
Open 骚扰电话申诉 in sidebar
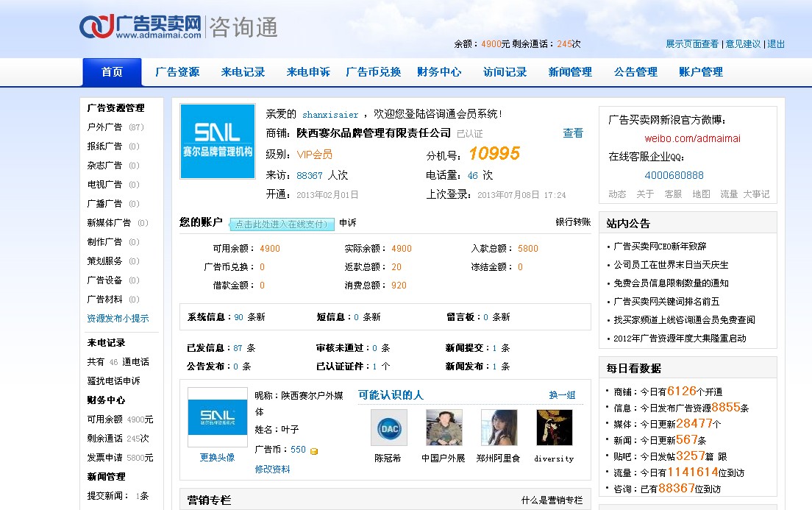[x=113, y=381]
